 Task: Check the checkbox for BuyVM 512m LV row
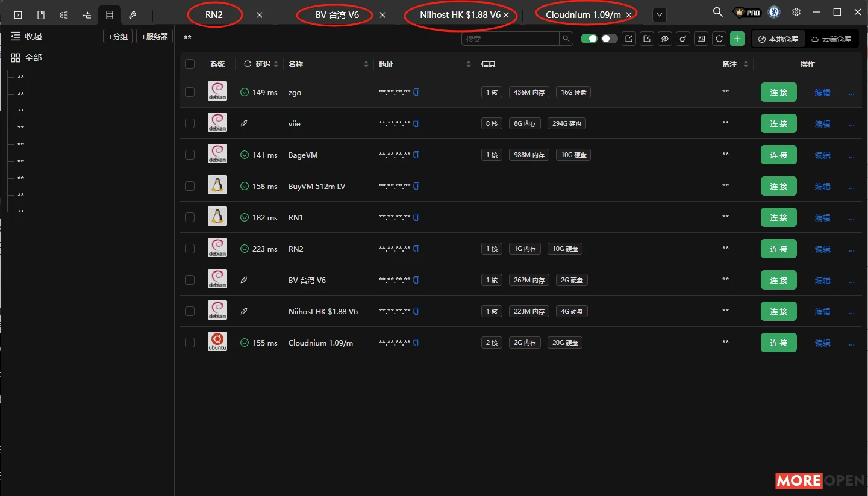(x=190, y=185)
